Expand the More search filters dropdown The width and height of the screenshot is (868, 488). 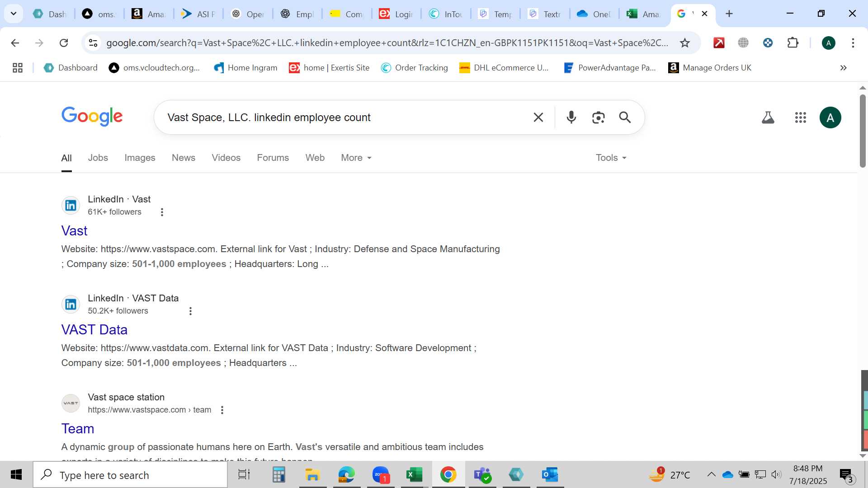pos(356,158)
